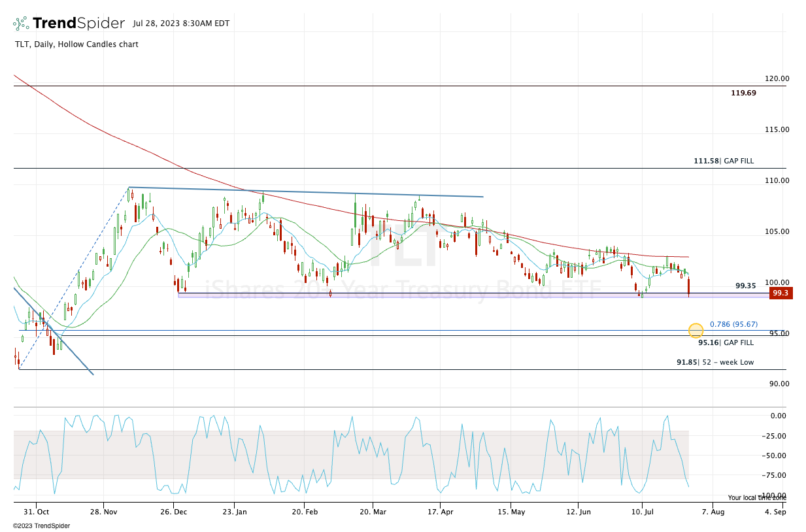Viewport: 806px width, 532px height.
Task: Click the 0.00 oscillator axis value
Action: 779,416
